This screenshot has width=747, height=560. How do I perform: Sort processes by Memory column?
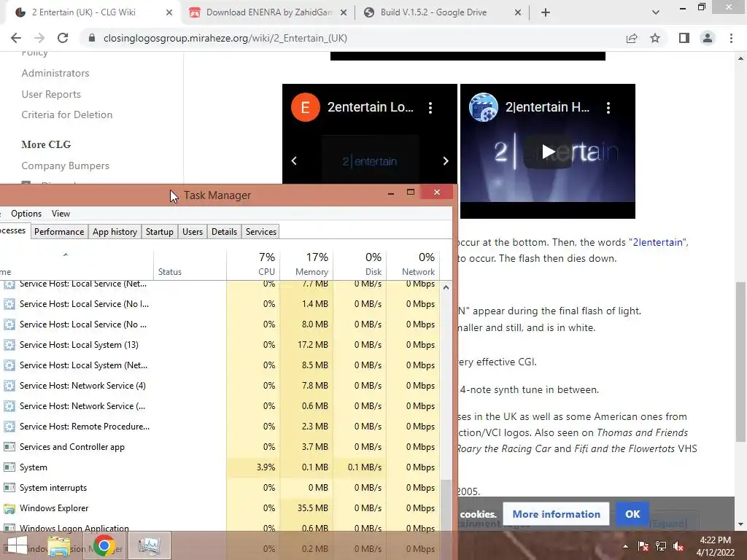click(307, 264)
